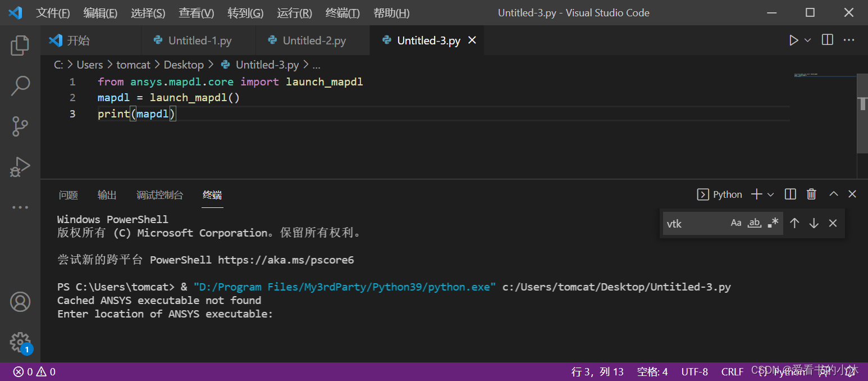This screenshot has width=868, height=381.
Task: Click the Accounts icon
Action: [20, 302]
